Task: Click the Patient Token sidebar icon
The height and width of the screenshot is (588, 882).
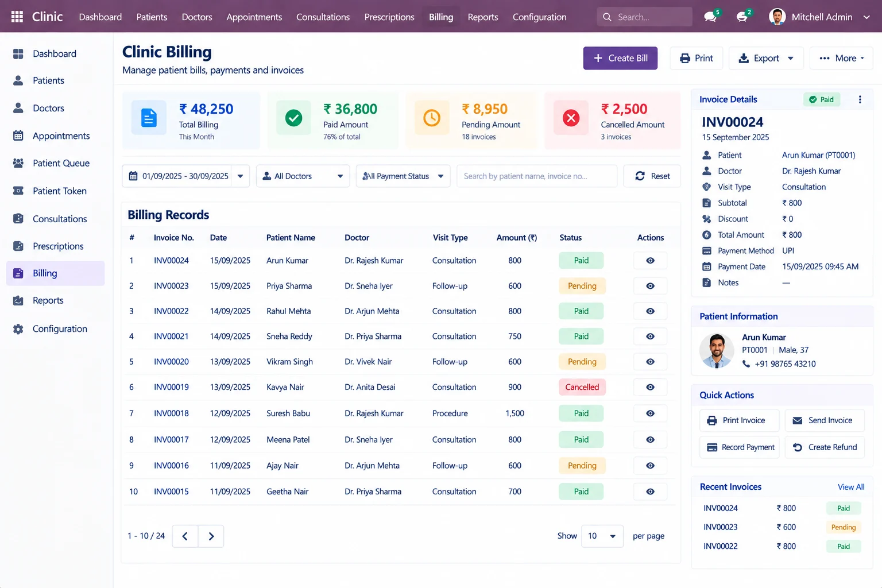Action: coord(18,191)
